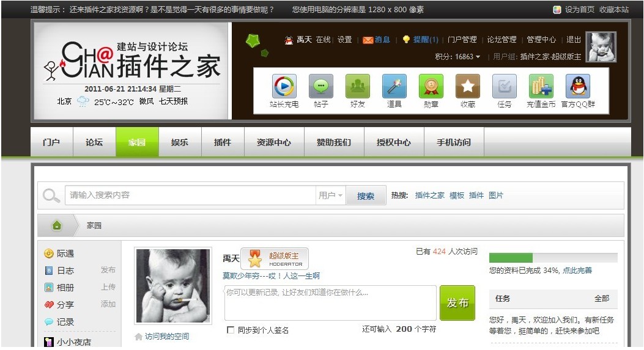
Task: Click the 图片 hot search link
Action: point(496,195)
